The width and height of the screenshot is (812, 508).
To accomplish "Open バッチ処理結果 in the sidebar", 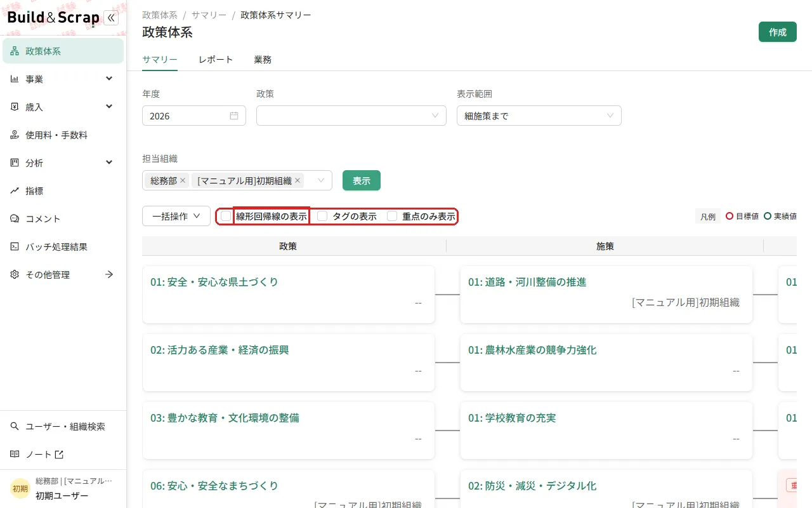I will pyautogui.click(x=63, y=247).
